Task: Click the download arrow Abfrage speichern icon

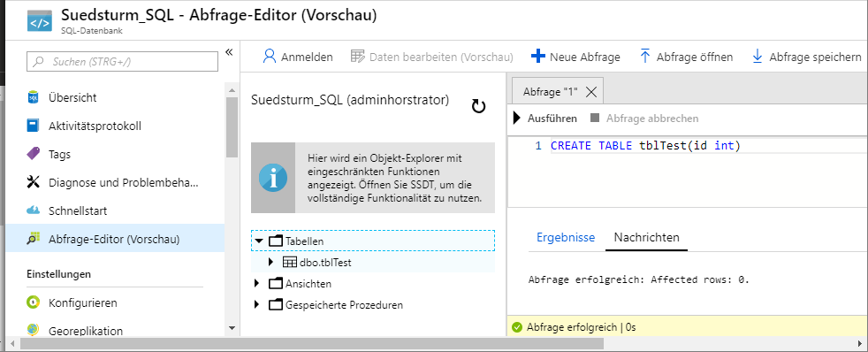Action: click(x=758, y=57)
